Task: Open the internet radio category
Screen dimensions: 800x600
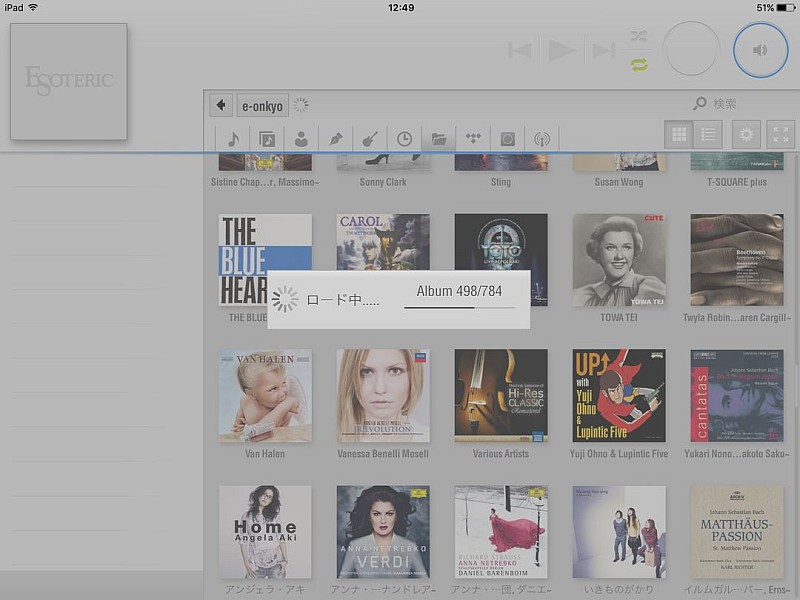Action: click(541, 138)
